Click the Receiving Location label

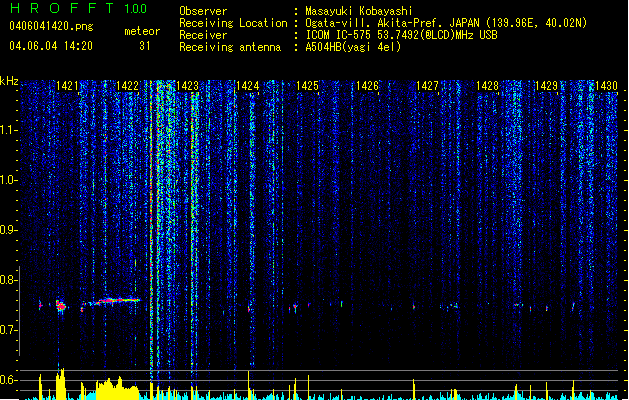[x=233, y=23]
